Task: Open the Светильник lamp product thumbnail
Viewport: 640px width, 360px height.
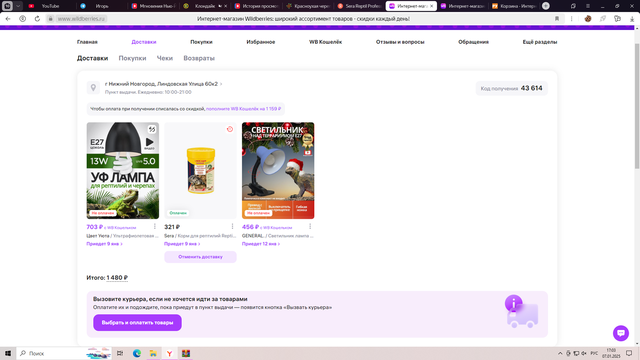Action: point(278,171)
